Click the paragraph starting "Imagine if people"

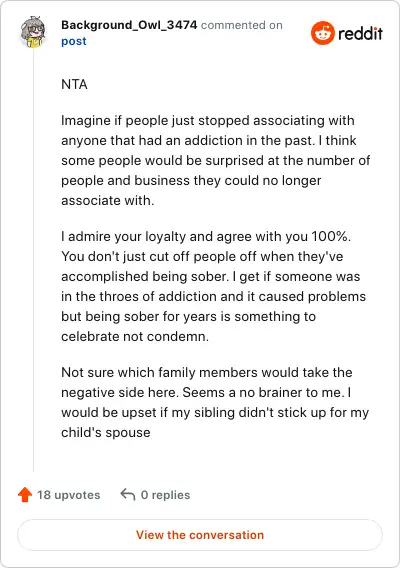tap(216, 160)
